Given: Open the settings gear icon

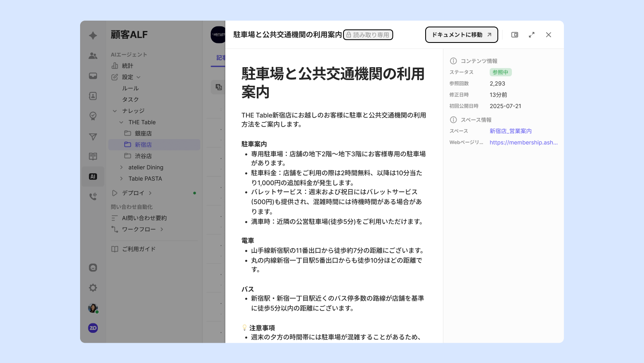Looking at the screenshot, I should pos(93,288).
